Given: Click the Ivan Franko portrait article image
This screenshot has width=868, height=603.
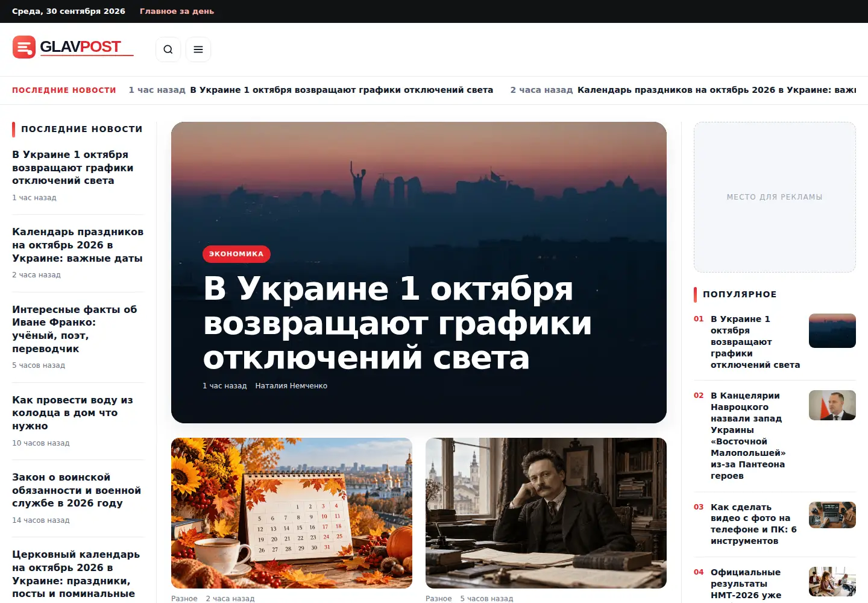Looking at the screenshot, I should coord(546,513).
